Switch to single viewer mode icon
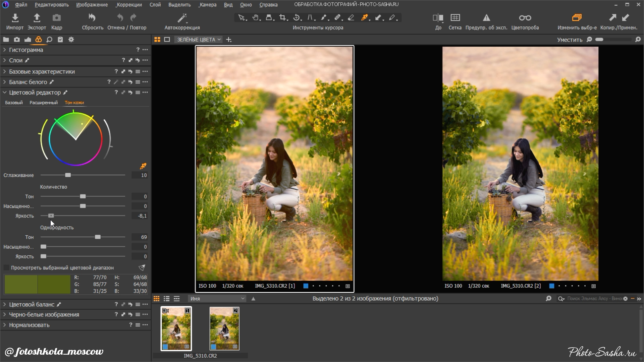Viewport: 644px width, 362px height. [x=167, y=40]
